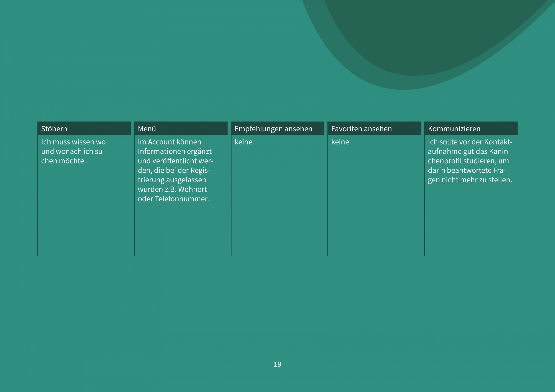Viewport: 555px width, 392px height.
Task: Click 'Informationen ergänzt' text line
Action: click(x=175, y=151)
